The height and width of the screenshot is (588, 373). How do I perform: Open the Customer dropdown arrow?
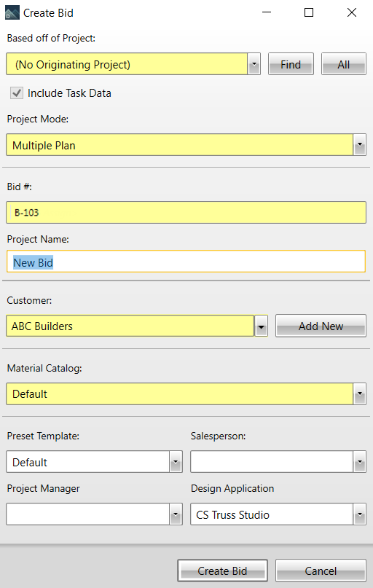point(262,326)
